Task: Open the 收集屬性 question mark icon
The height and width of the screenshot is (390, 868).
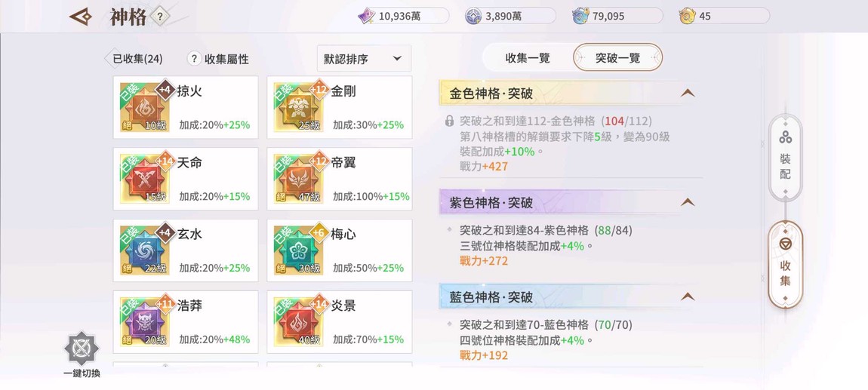Action: point(194,59)
